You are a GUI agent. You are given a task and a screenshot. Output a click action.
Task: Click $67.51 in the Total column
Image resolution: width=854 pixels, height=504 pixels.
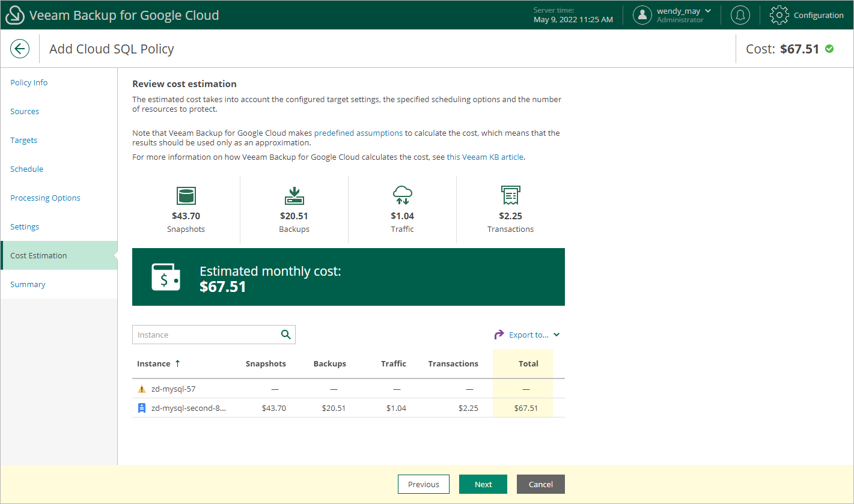point(526,408)
